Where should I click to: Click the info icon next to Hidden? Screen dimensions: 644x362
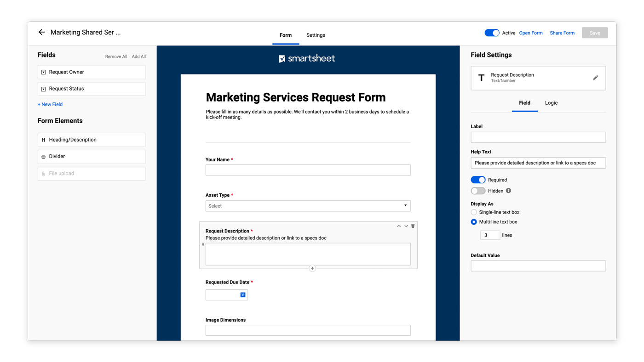508,191
